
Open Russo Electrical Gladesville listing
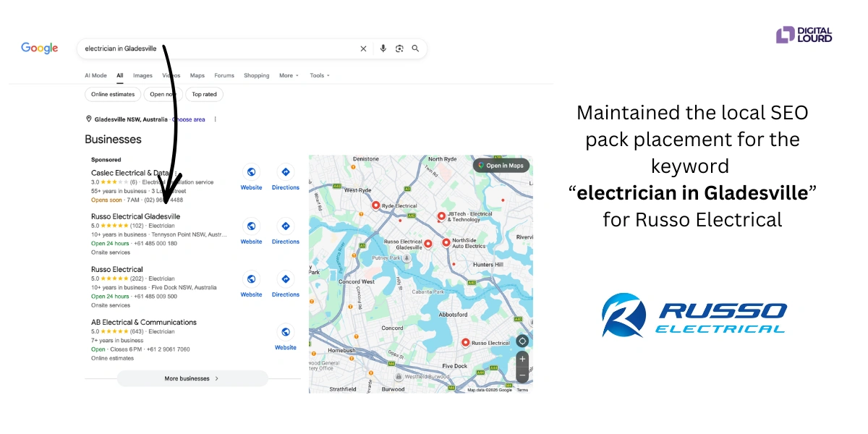coord(136,216)
